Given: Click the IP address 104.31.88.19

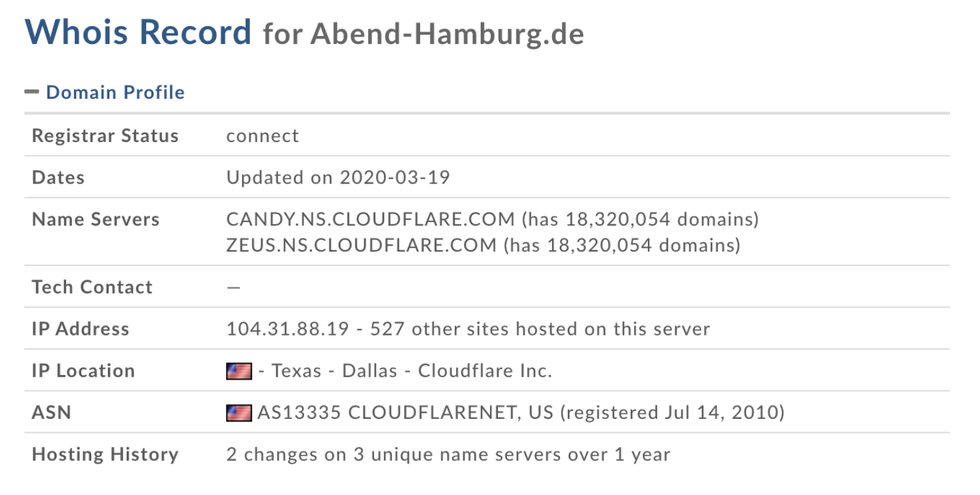Looking at the screenshot, I should pos(287,329).
